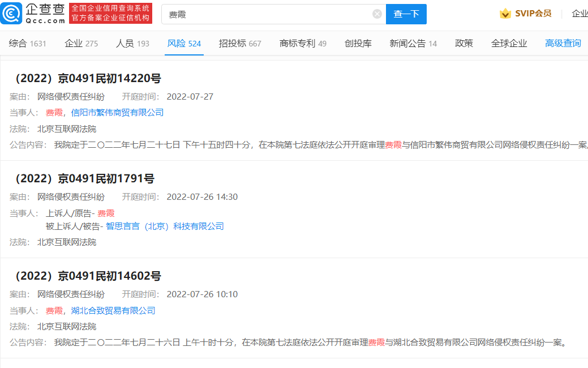The image size is (588, 368).
Task: Open 智思言言（北京）科技有限公司 company link
Action: pos(165,226)
